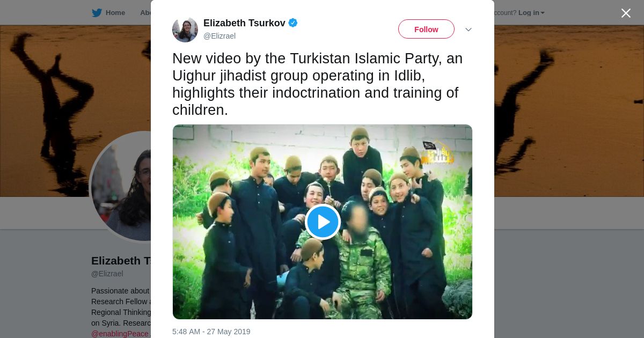This screenshot has height=338, width=644.
Task: Click the @Elizrael handle in tweet header
Action: click(x=219, y=36)
